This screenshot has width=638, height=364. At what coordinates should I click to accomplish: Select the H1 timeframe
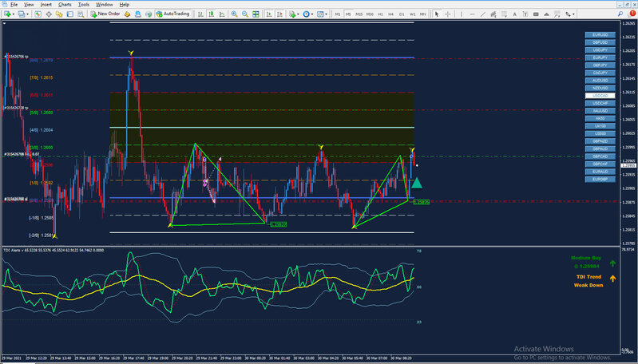pos(380,14)
